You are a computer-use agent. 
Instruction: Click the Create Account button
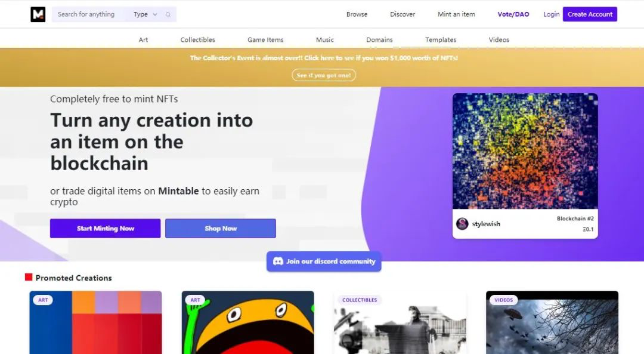(590, 14)
